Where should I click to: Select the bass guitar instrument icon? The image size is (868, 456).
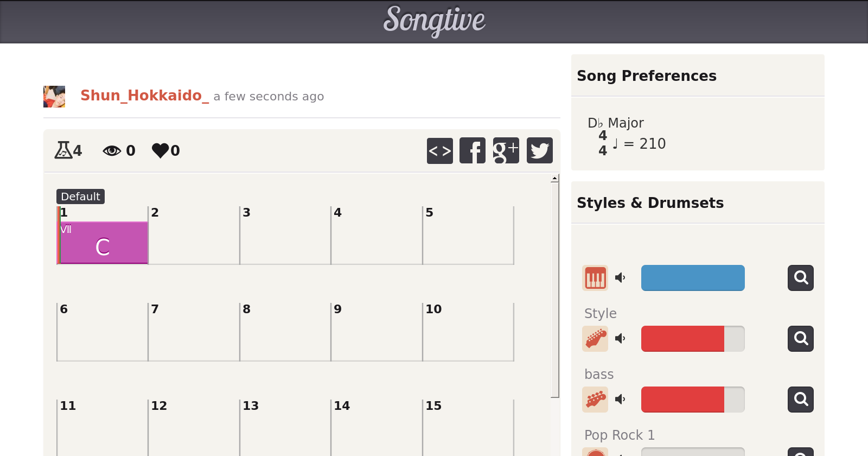click(595, 400)
